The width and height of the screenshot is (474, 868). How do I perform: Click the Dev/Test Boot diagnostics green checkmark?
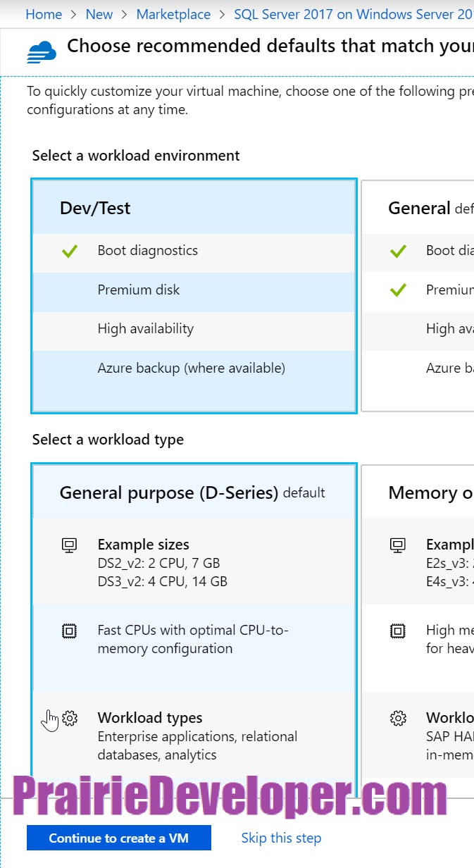tap(69, 251)
